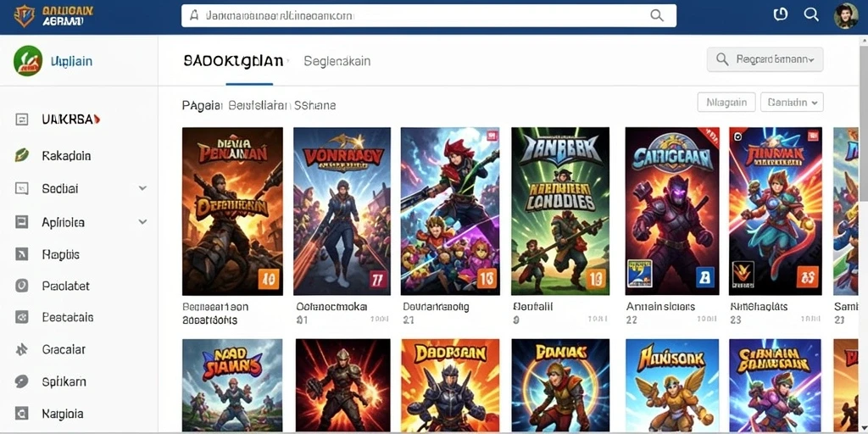The height and width of the screenshot is (434, 868).
Task: Click the Niifiefiaqiats game title
Action: click(759, 306)
